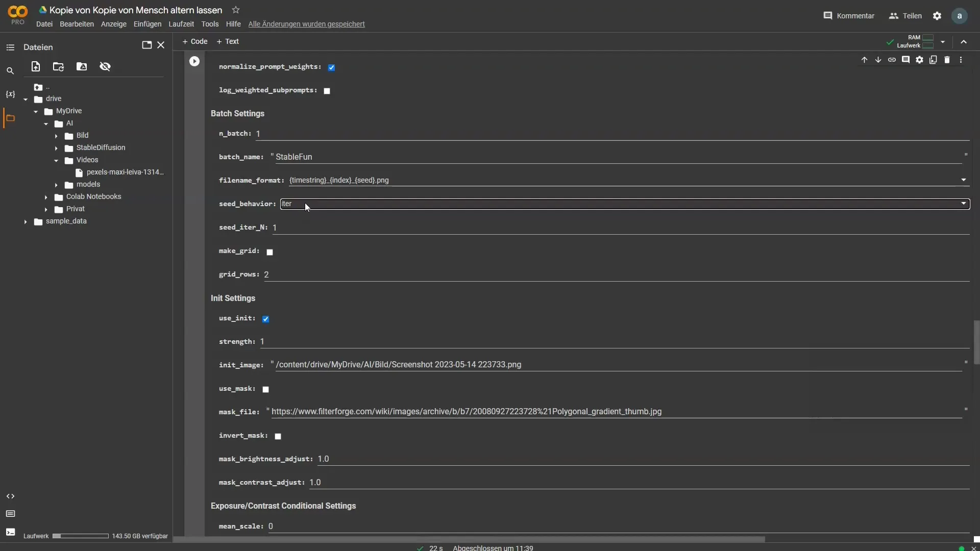Expand the sample_data folder
The width and height of the screenshot is (980, 551).
(x=26, y=222)
